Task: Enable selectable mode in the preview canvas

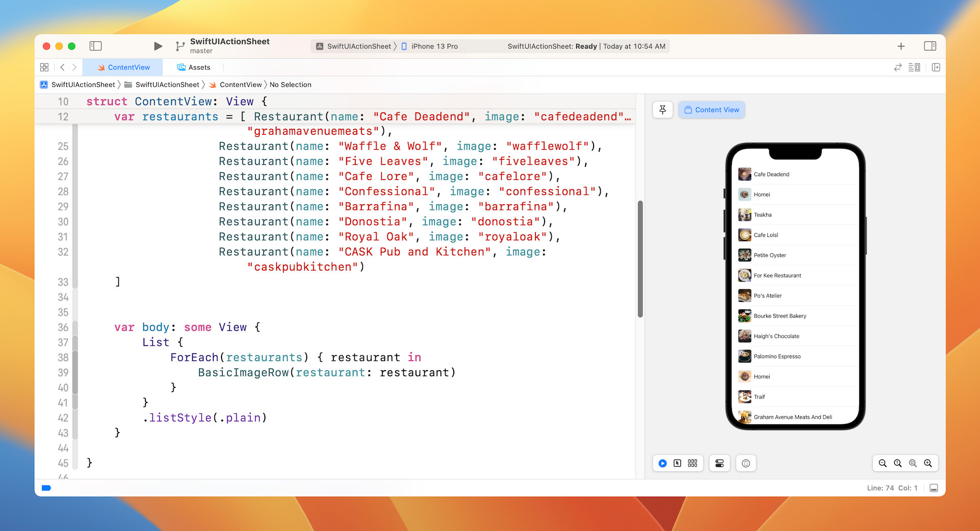Action: pyautogui.click(x=677, y=463)
